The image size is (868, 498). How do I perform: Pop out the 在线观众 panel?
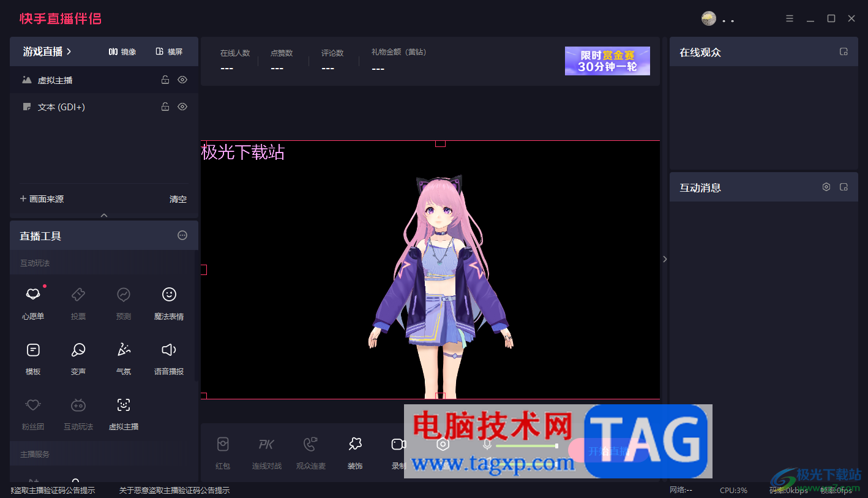pos(844,52)
